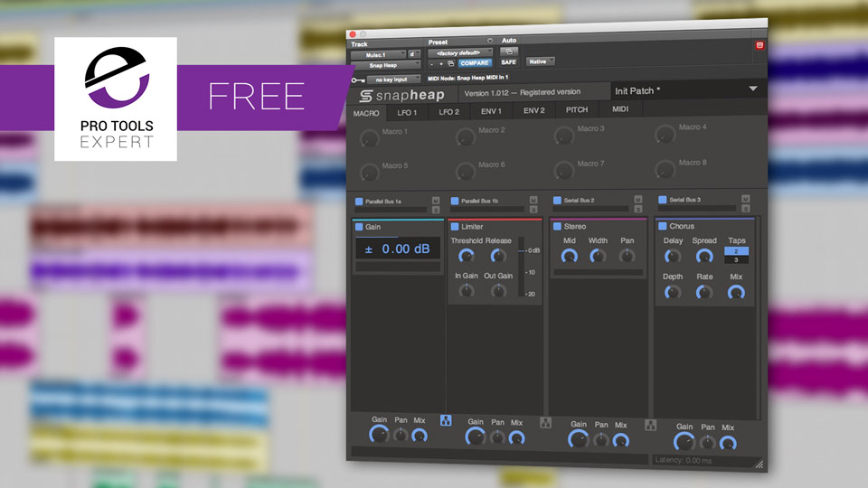Click the red target icon in plugin header
This screenshot has width=868, height=488.
tap(759, 45)
